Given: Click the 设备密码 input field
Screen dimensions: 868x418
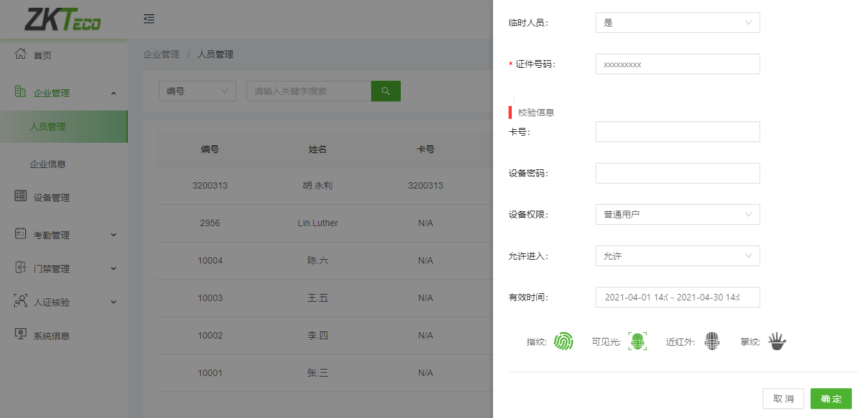Looking at the screenshot, I should 678,173.
